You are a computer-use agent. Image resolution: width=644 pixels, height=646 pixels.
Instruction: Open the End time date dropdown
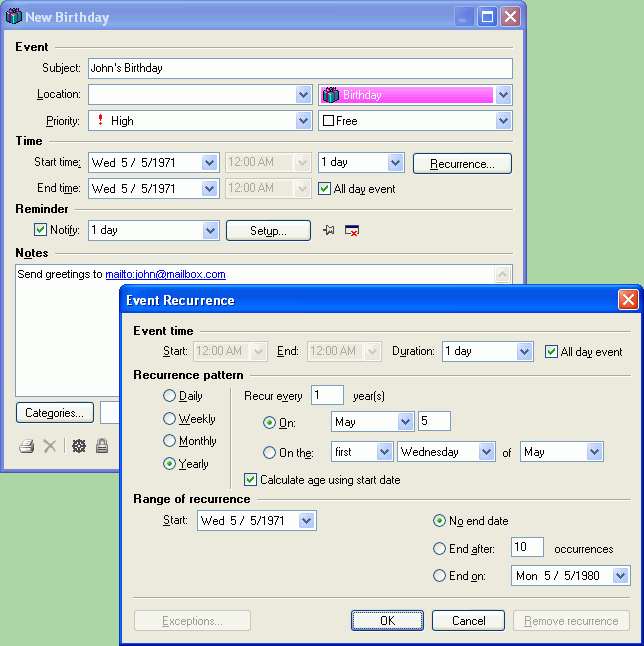[x=209, y=189]
